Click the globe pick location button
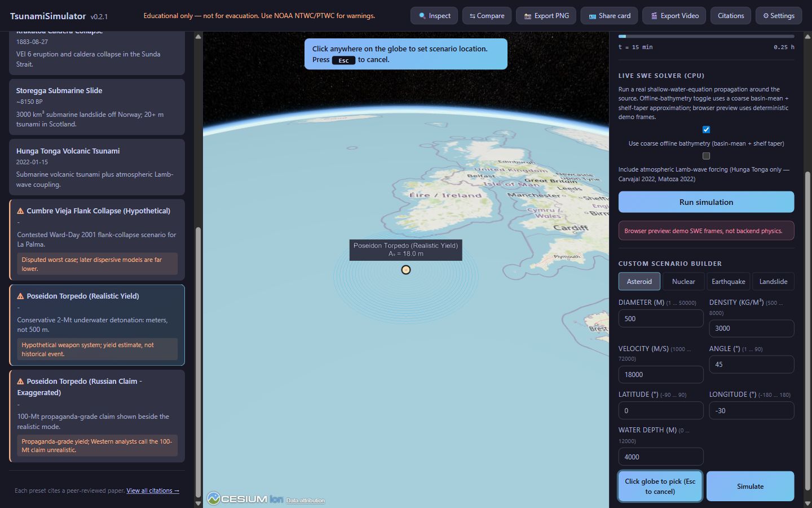Viewport: 812px width, 508px height. [x=660, y=487]
